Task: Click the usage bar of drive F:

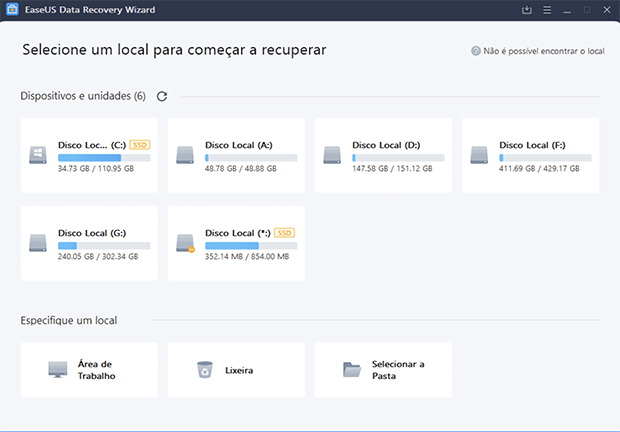Action: pyautogui.click(x=545, y=158)
